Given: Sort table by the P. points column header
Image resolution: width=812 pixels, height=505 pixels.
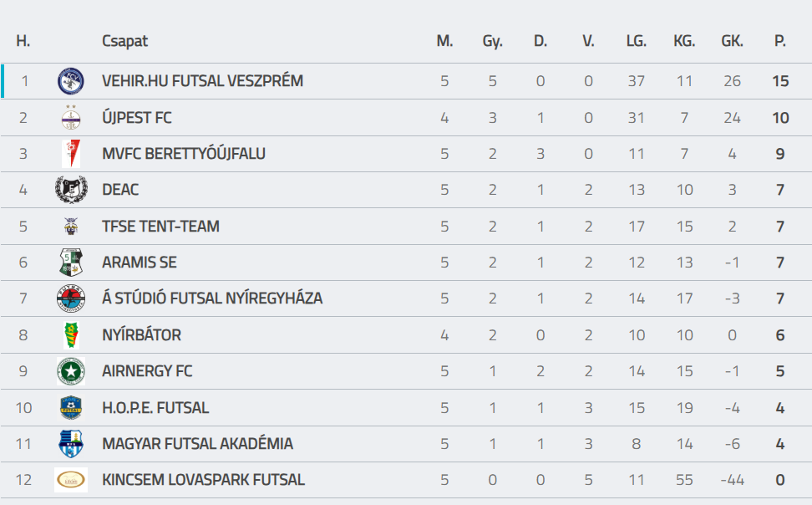Looking at the screenshot, I should pos(780,40).
